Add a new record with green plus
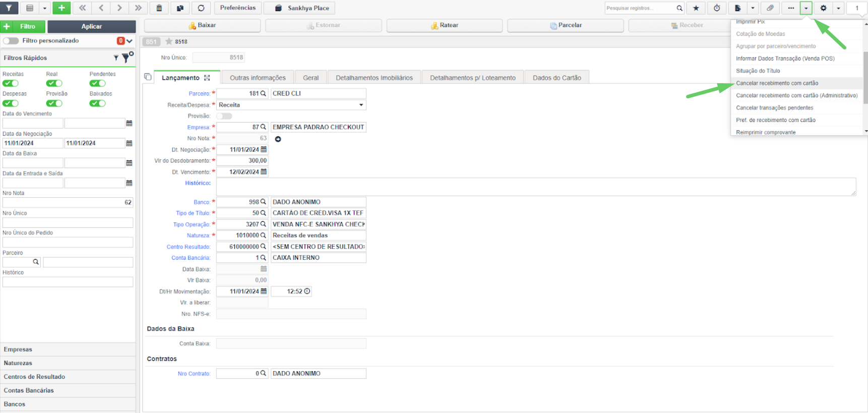 pos(61,8)
